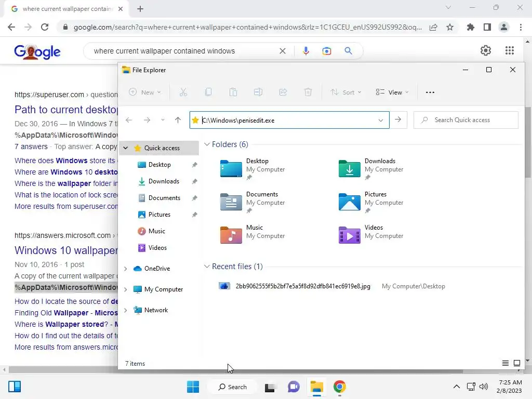Show hidden system tray icons chevron

click(x=457, y=387)
